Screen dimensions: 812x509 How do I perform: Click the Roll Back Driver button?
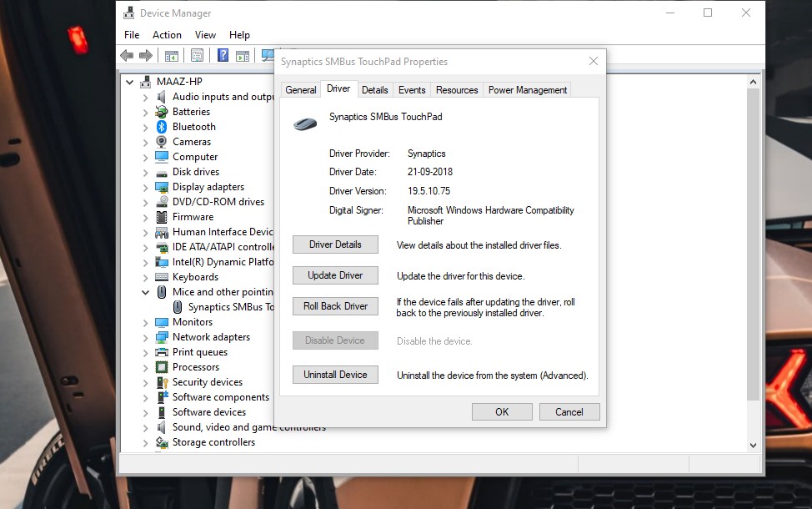point(335,306)
